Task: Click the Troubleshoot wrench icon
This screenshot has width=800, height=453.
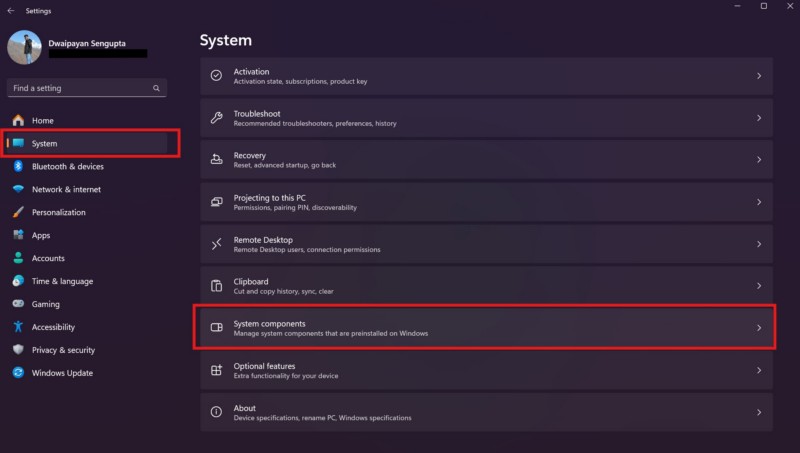Action: pyautogui.click(x=216, y=118)
